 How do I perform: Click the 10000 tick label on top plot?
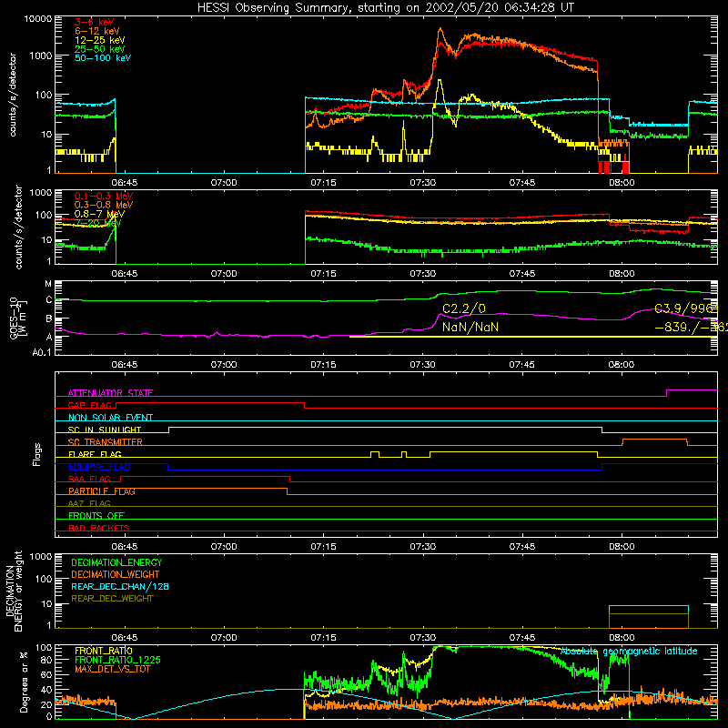(38, 18)
